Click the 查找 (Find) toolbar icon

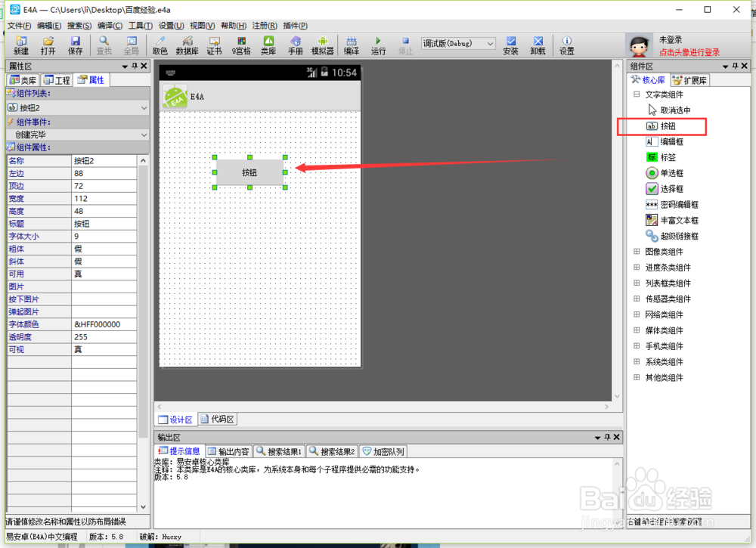click(x=104, y=45)
